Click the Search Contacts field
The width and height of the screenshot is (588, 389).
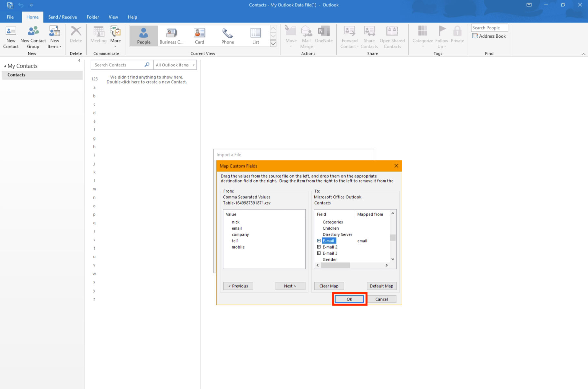click(118, 65)
